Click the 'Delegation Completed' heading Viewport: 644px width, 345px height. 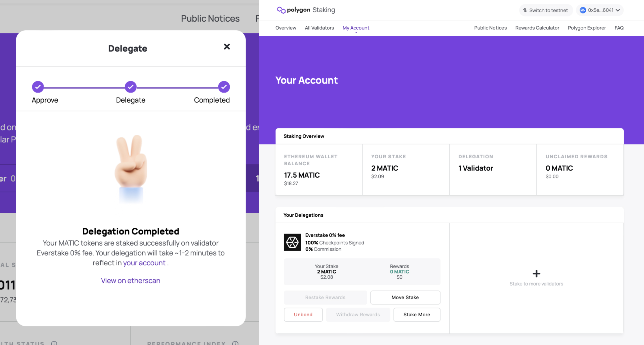click(x=131, y=231)
